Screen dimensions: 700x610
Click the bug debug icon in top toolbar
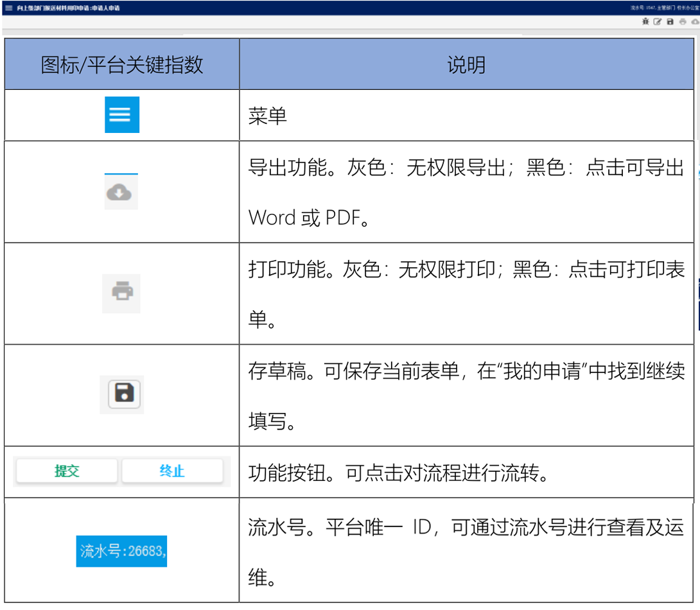[x=645, y=22]
